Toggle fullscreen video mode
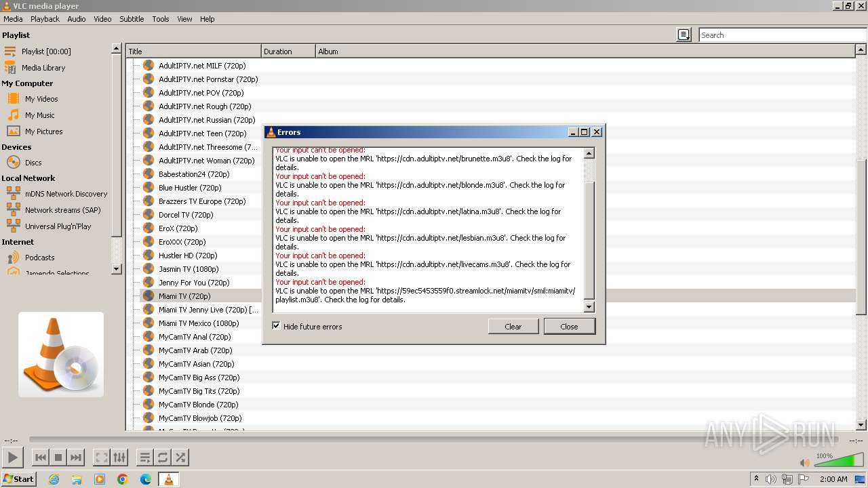 102,457
